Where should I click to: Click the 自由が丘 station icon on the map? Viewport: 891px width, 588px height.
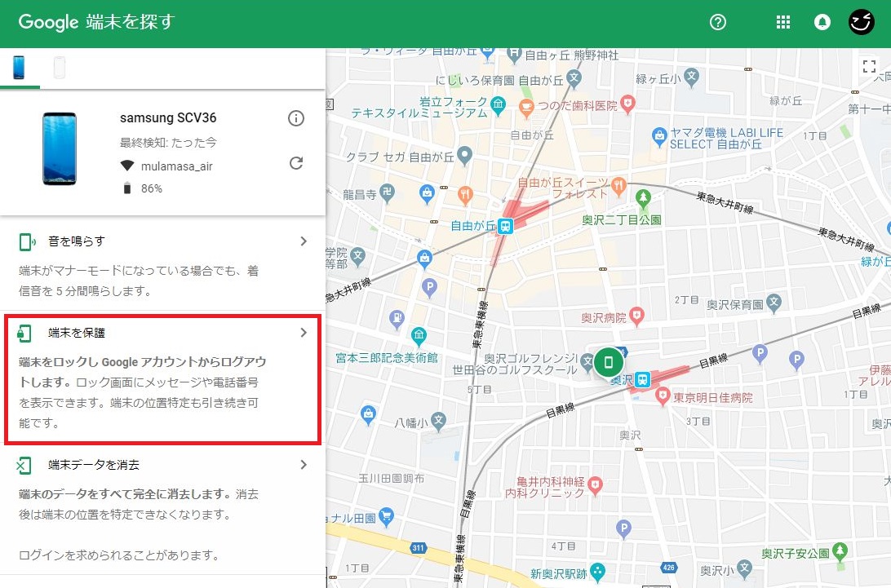pos(505,226)
